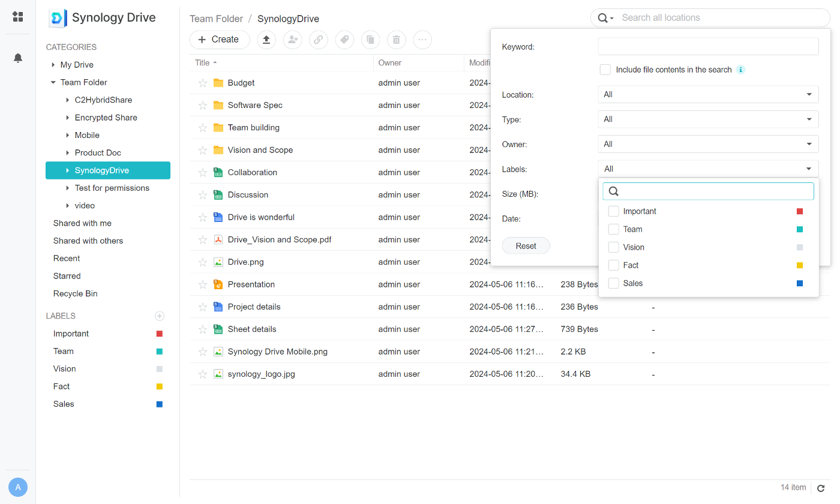The image size is (840, 504).
Task: Expand the Product Doc folder
Action: [x=67, y=152]
